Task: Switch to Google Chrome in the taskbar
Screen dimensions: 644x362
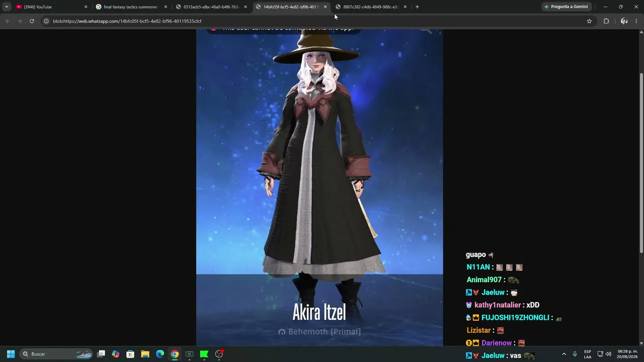Action: click(x=175, y=354)
